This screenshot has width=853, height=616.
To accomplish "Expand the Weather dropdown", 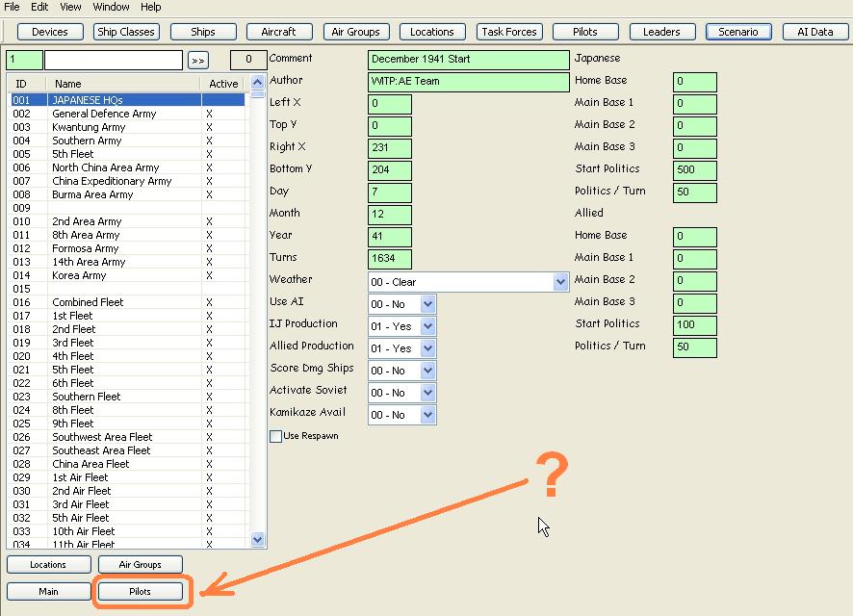I will pos(560,282).
